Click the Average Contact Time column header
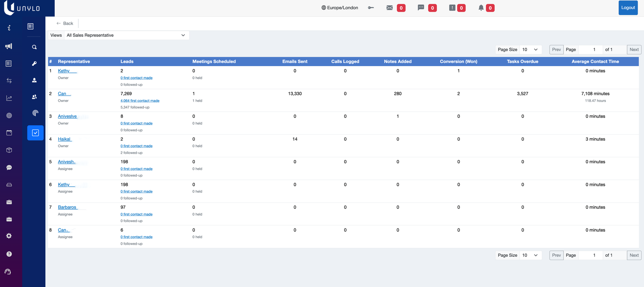The height and width of the screenshot is (287, 644). pos(595,62)
